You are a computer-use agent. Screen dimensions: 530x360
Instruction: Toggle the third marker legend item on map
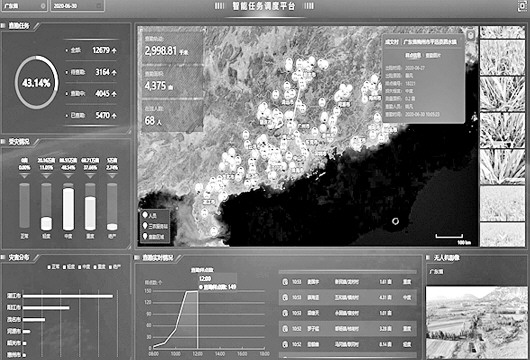[x=153, y=236]
